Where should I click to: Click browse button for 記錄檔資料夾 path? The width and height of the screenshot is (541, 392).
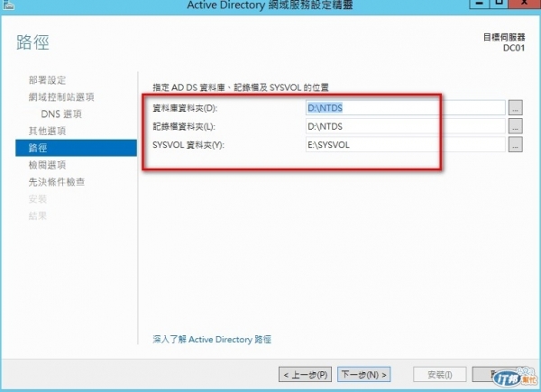[515, 126]
